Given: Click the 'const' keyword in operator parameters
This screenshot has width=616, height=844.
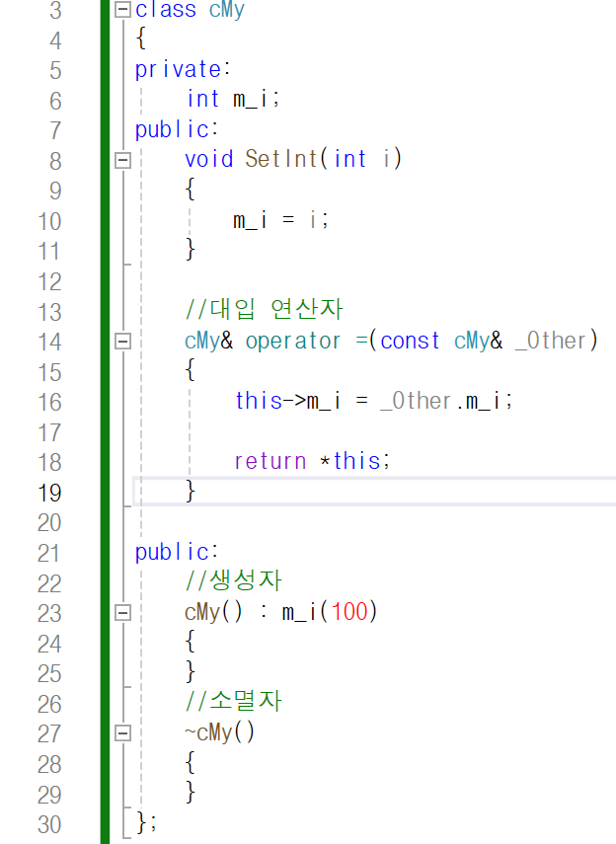Looking at the screenshot, I should 411,341.
